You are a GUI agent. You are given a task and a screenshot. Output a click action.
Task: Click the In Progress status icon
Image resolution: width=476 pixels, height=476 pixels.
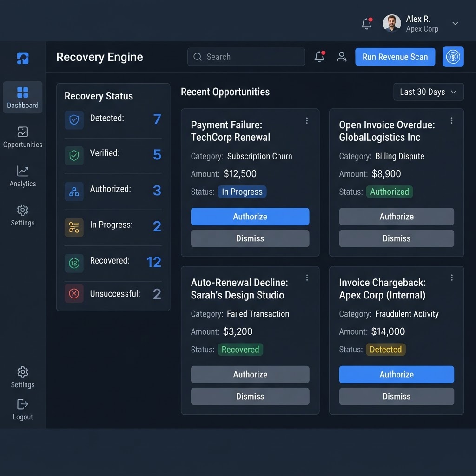click(74, 227)
